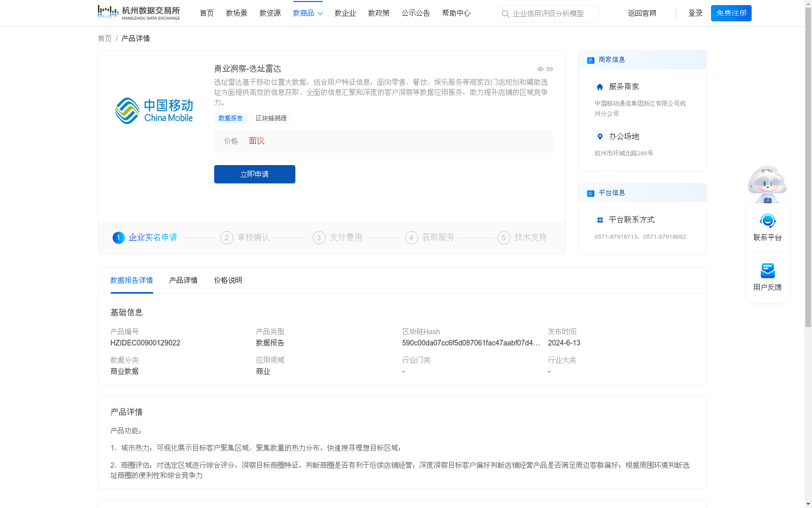Click the page vertical scrollbar
812x508 pixels.
click(x=808, y=168)
